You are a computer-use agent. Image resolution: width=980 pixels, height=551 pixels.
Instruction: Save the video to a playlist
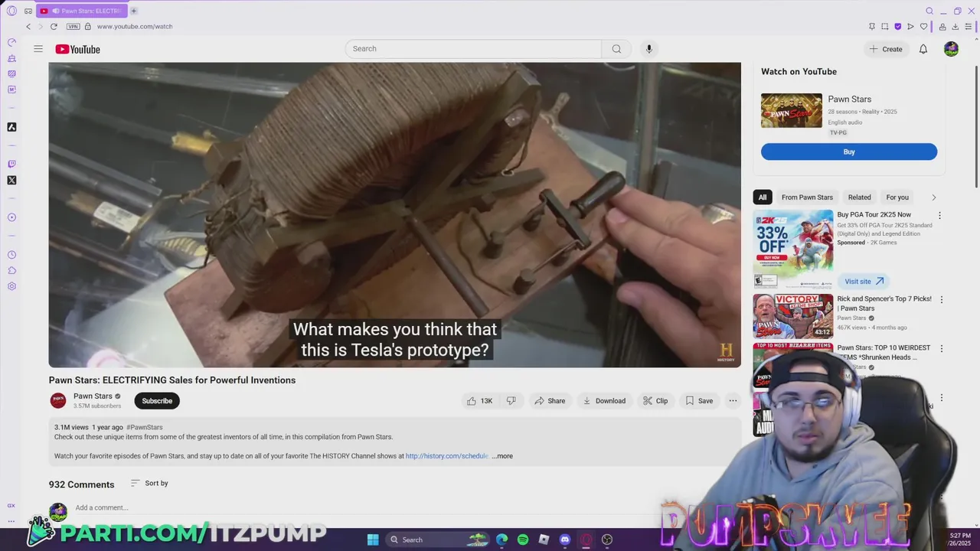[x=699, y=401]
